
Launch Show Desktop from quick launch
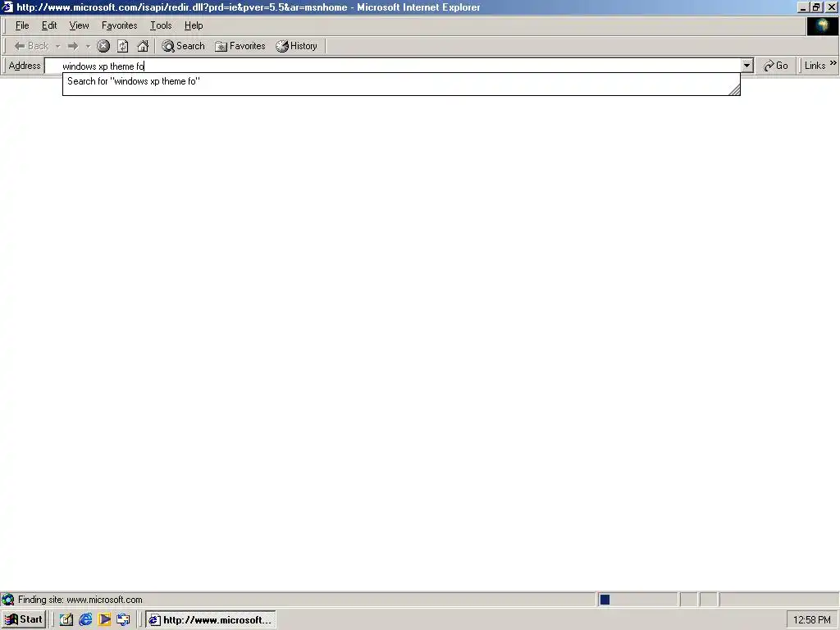(x=66, y=620)
